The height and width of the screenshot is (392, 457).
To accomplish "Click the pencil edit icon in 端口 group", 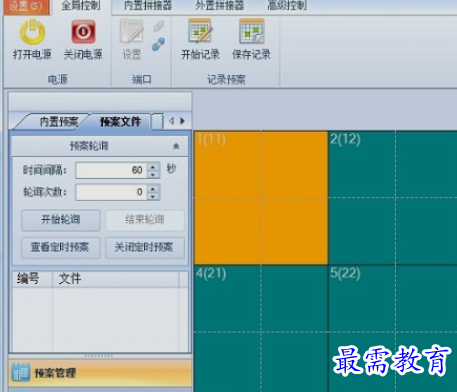I will point(159,26).
